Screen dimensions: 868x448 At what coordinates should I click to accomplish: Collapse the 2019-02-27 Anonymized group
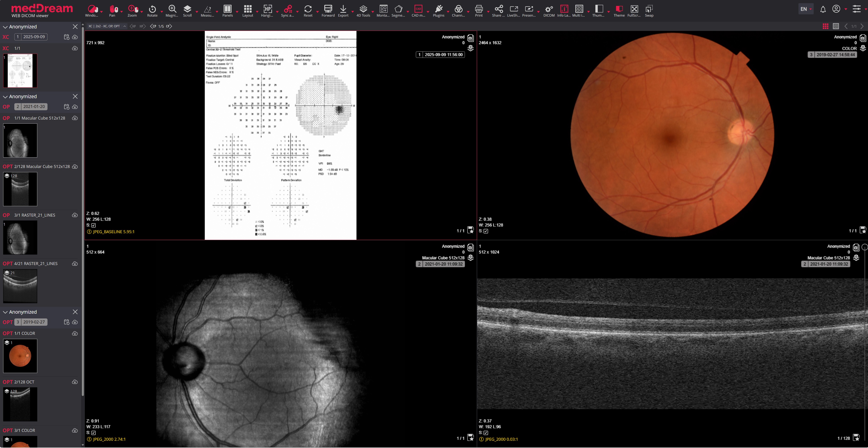coord(5,312)
